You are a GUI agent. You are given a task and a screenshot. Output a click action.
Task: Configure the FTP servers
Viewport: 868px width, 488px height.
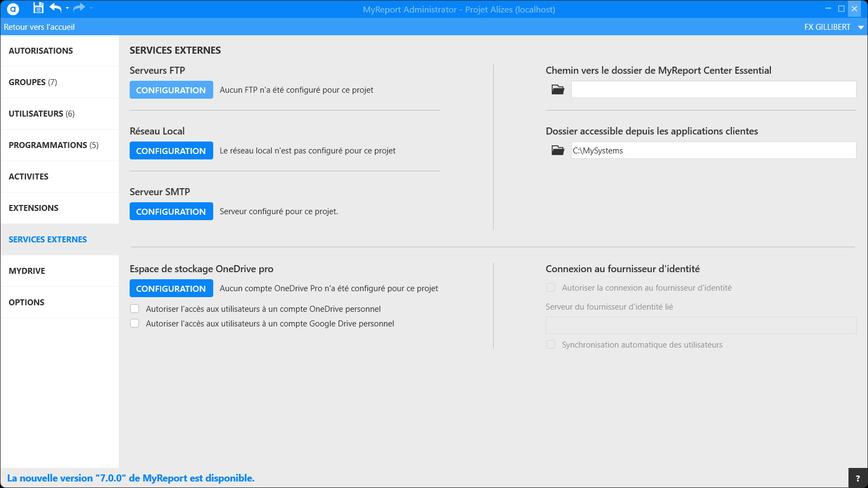pyautogui.click(x=171, y=90)
